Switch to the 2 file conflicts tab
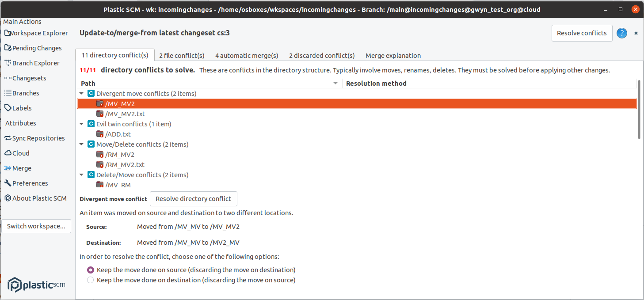The width and height of the screenshot is (644, 300). coord(181,55)
